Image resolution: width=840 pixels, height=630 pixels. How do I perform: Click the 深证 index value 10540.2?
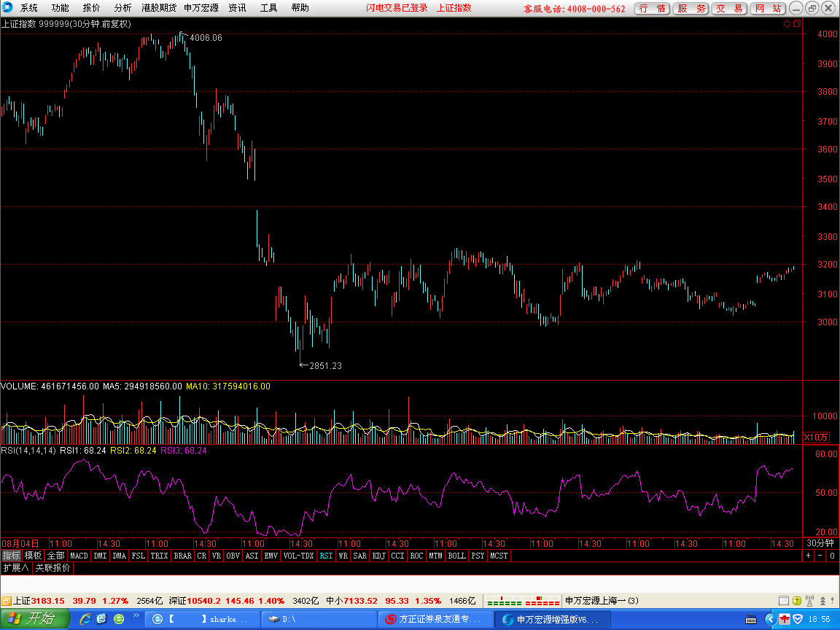click(203, 601)
